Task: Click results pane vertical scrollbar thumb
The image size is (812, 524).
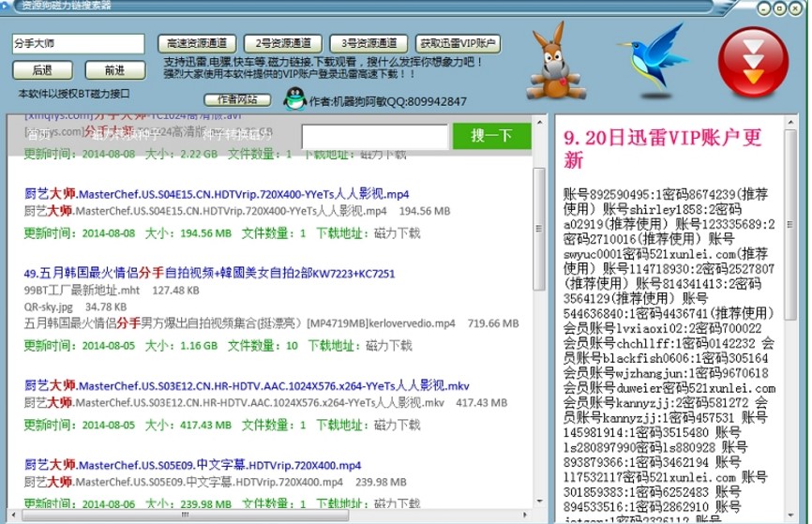Action: point(539,229)
